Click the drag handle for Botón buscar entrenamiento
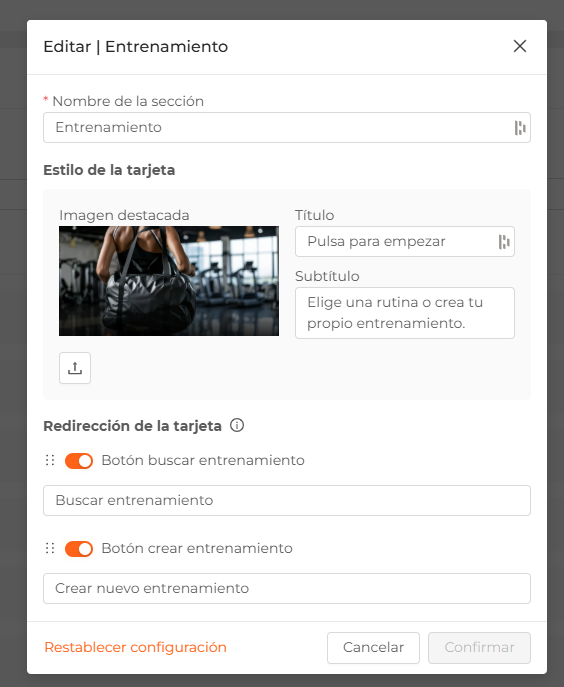The width and height of the screenshot is (564, 687). (x=50, y=460)
